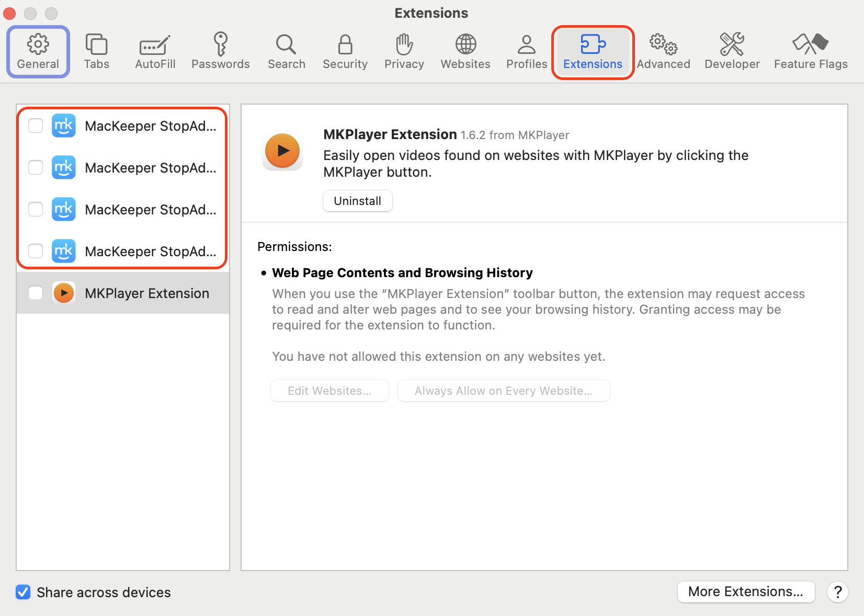This screenshot has height=616, width=864.
Task: Click the third MacKeeper StopAd icon
Action: (x=64, y=209)
